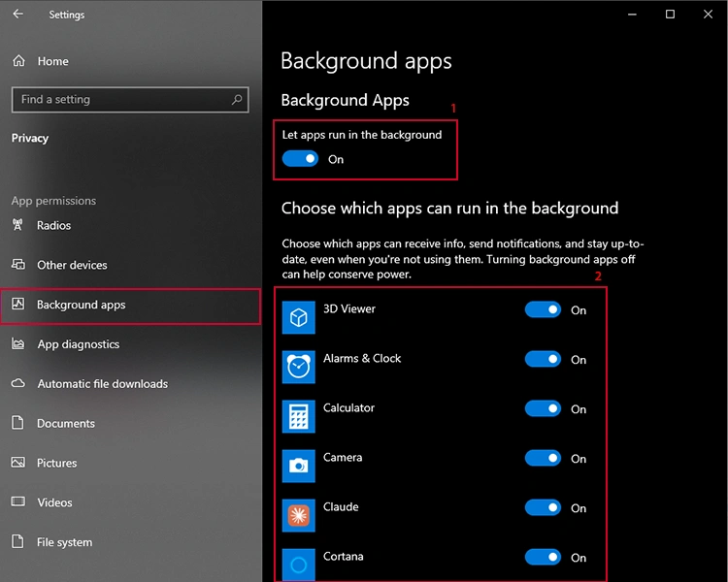The image size is (728, 582).
Task: Click the search magnifier icon
Action: click(237, 99)
